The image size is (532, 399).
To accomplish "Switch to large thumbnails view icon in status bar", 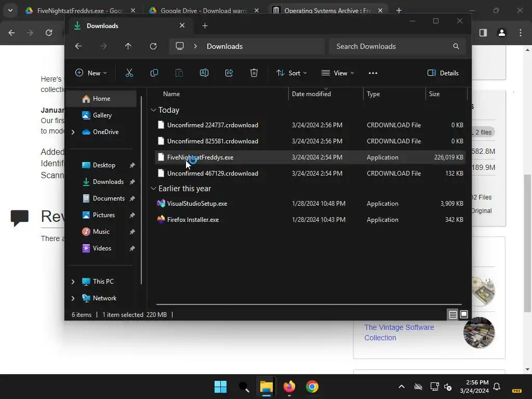I will point(464,314).
